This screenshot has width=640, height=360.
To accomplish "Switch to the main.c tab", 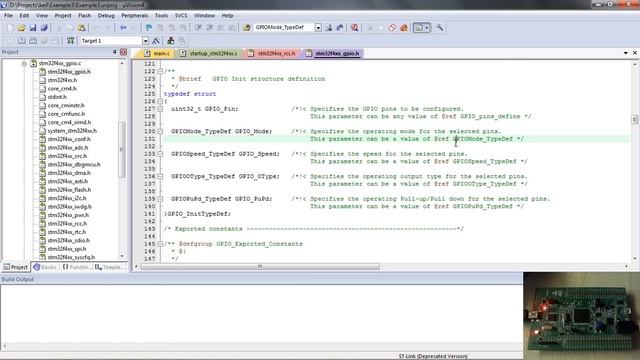I will point(158,53).
